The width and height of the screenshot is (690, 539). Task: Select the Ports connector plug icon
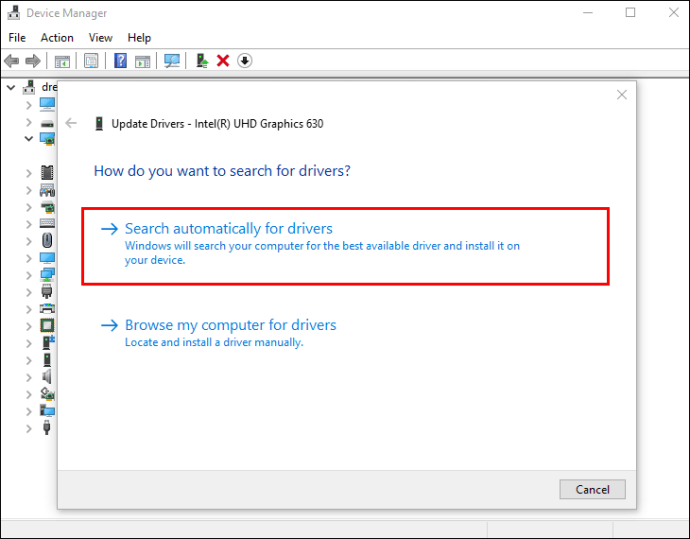click(x=47, y=292)
